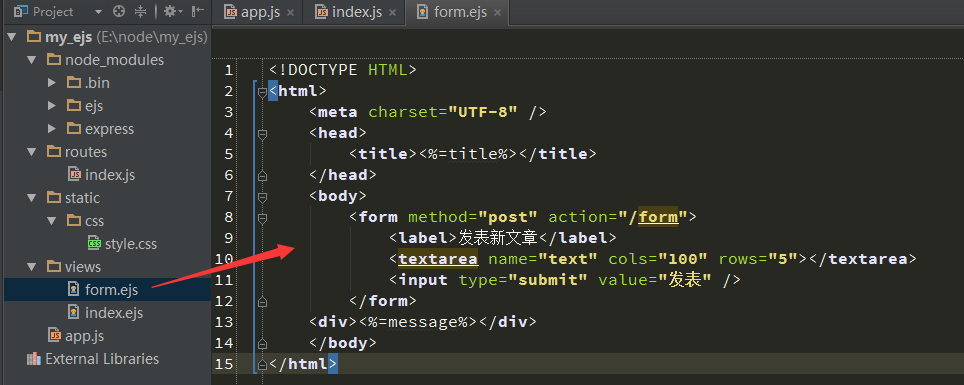
Task: Click the Scroll from Source crosshair icon
Action: click(x=119, y=12)
